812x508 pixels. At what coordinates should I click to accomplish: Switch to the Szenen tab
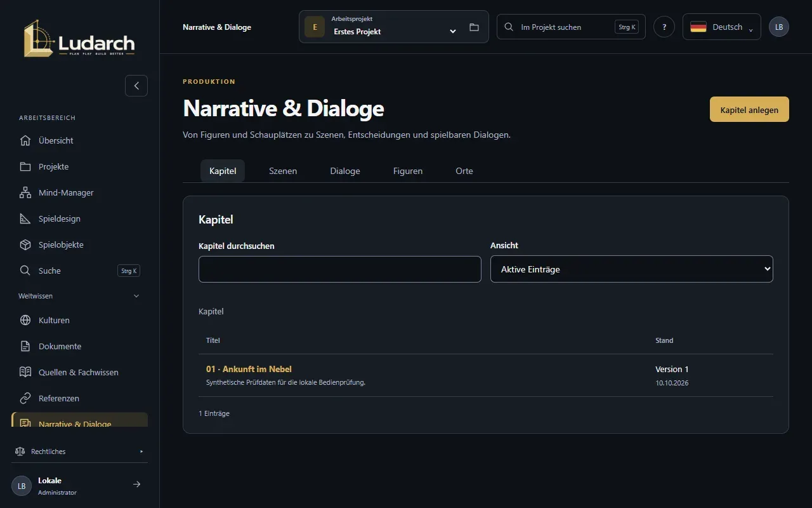(283, 171)
